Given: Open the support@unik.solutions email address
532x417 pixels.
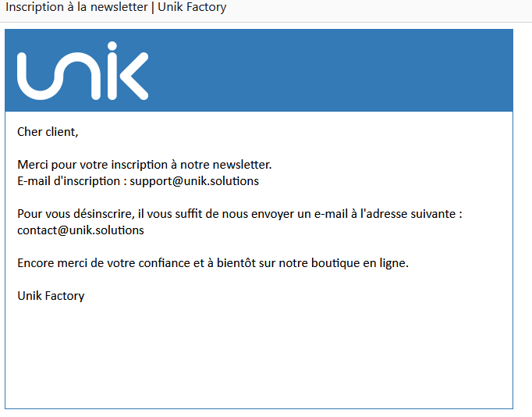Looking at the screenshot, I should pos(194,181).
